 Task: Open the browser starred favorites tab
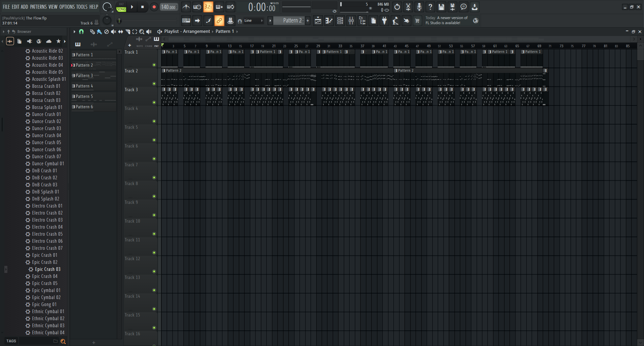pyautogui.click(x=58, y=41)
